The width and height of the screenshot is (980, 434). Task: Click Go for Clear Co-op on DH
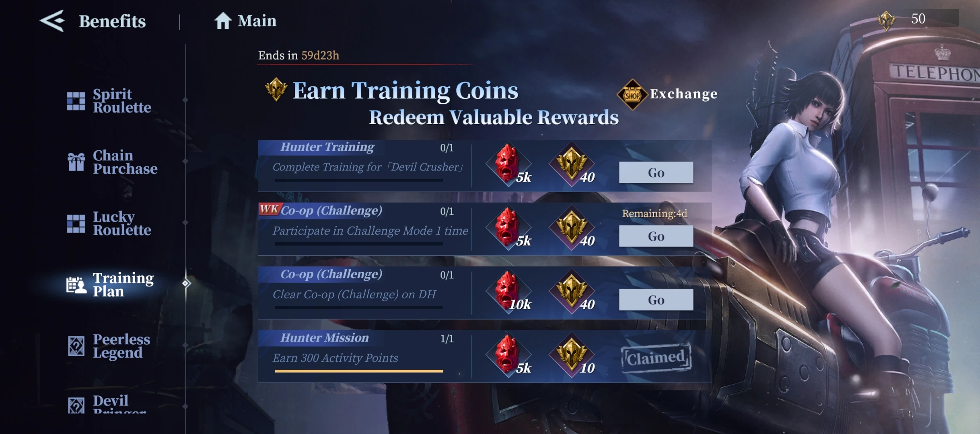[x=656, y=299]
